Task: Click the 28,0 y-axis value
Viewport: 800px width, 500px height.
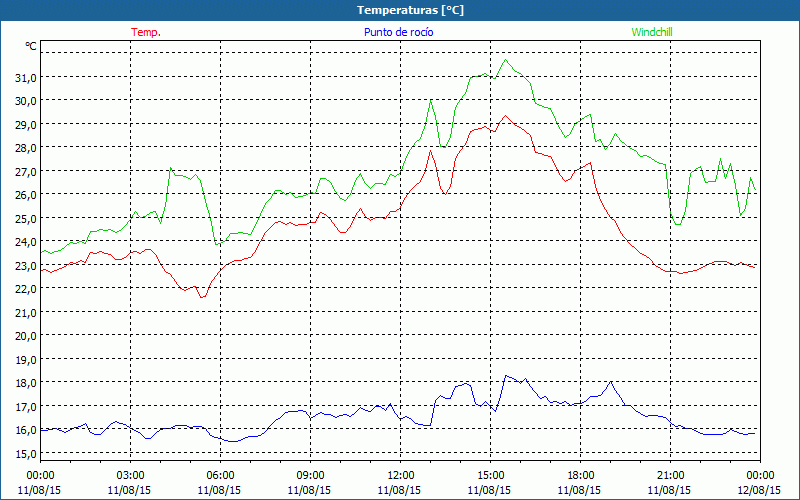Action: [26, 148]
